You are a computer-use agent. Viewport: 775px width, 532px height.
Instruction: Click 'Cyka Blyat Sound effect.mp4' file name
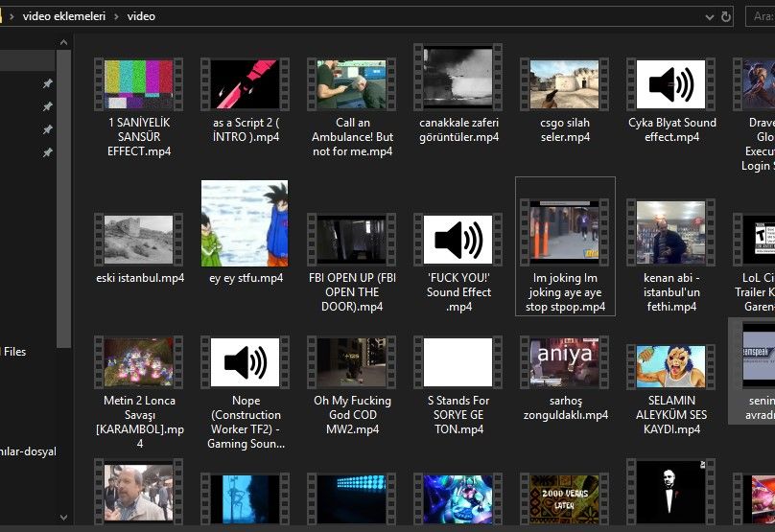tap(671, 129)
